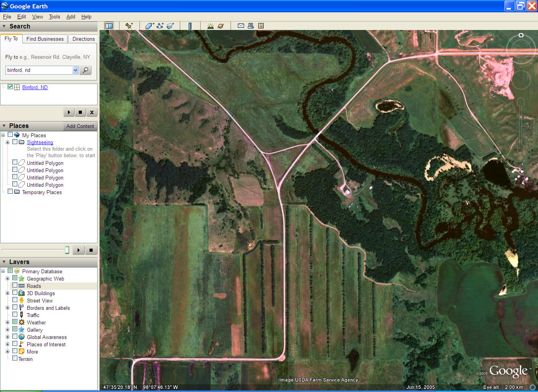Expand the More layer node

(7, 351)
